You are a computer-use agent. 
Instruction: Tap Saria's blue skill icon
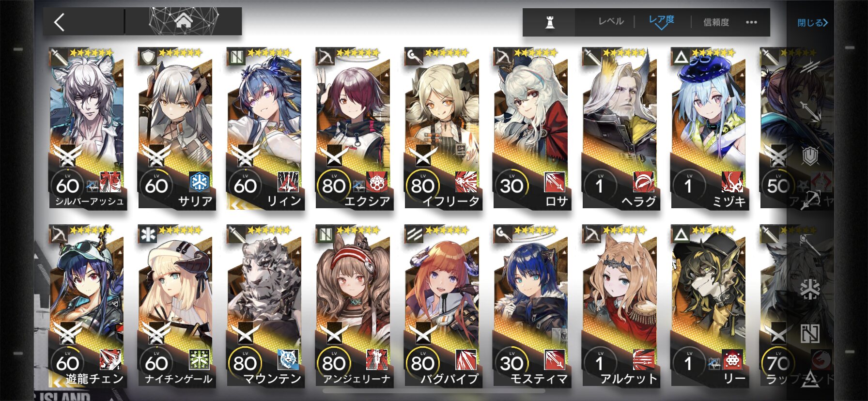[x=200, y=182]
